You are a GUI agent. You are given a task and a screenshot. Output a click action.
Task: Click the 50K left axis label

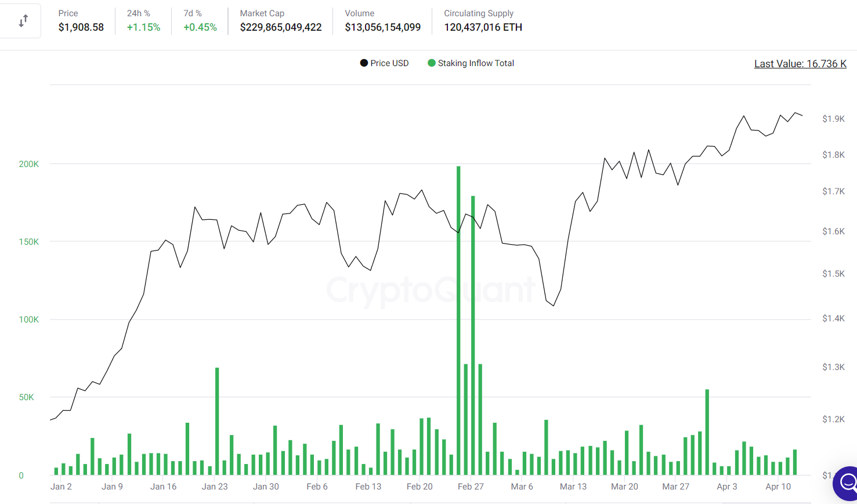click(x=27, y=397)
